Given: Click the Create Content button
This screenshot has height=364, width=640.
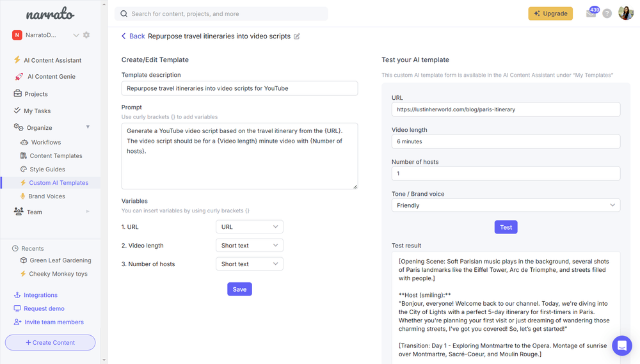Looking at the screenshot, I should pos(50,343).
